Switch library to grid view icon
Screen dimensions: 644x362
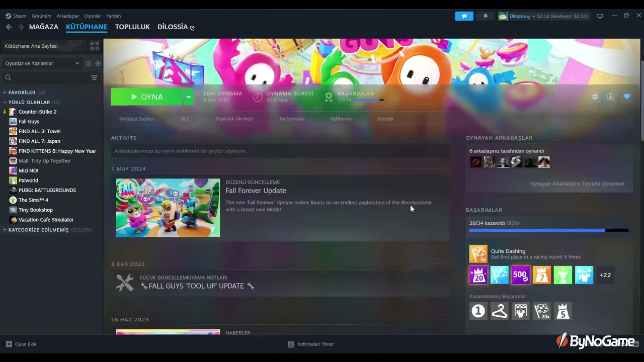pos(94,46)
